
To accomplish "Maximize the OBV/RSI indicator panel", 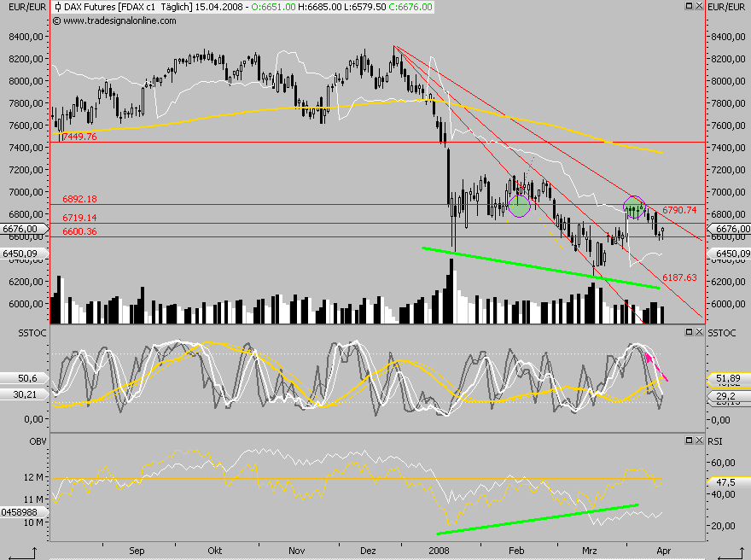I will coord(690,440).
